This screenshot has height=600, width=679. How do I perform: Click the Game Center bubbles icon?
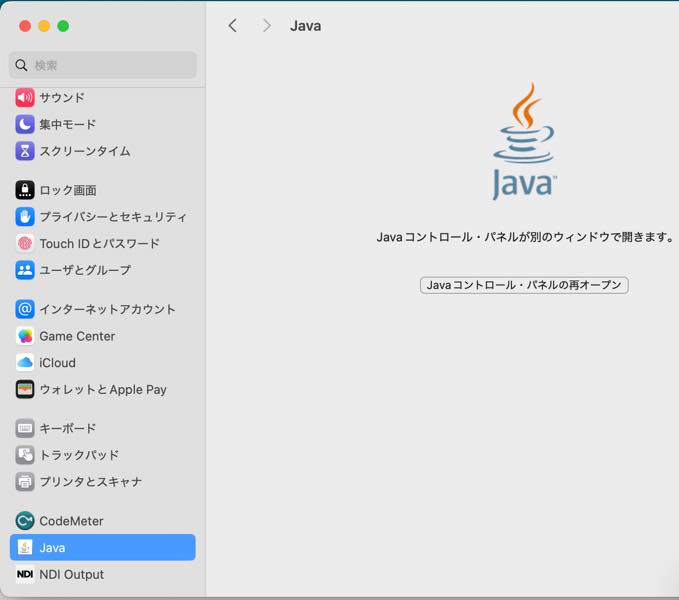(25, 336)
